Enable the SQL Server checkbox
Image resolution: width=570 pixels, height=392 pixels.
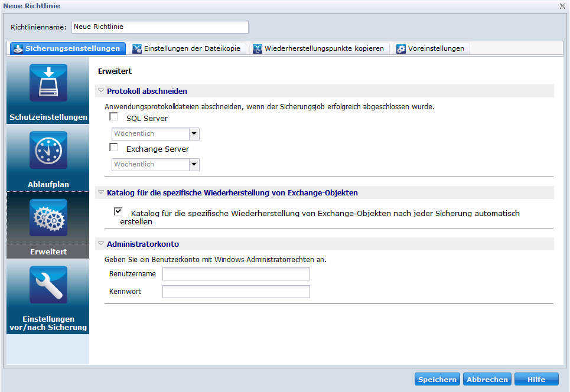click(x=114, y=117)
